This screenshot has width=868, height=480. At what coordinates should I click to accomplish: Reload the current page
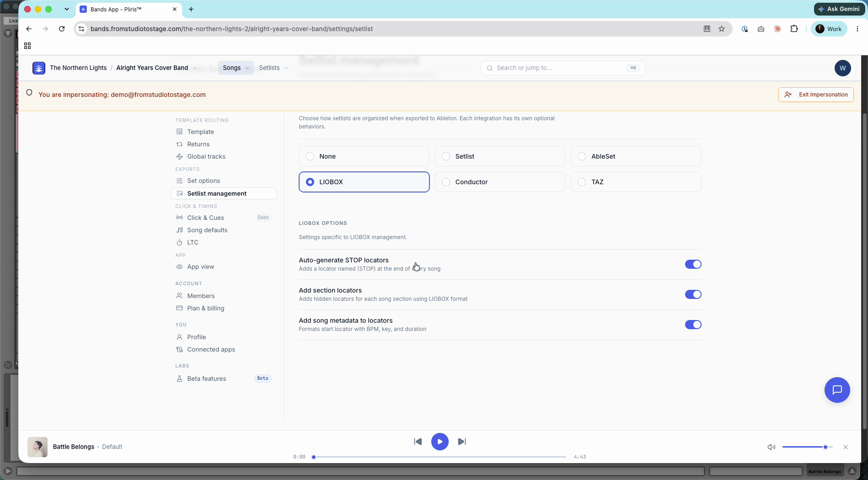click(x=62, y=29)
